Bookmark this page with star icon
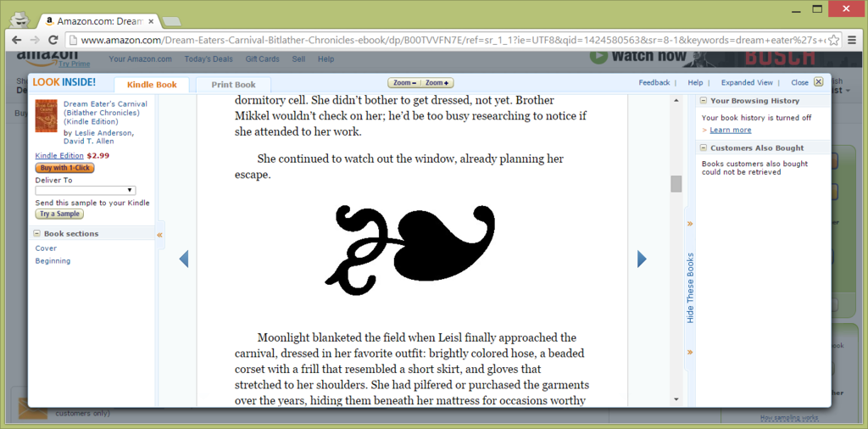 click(x=833, y=40)
